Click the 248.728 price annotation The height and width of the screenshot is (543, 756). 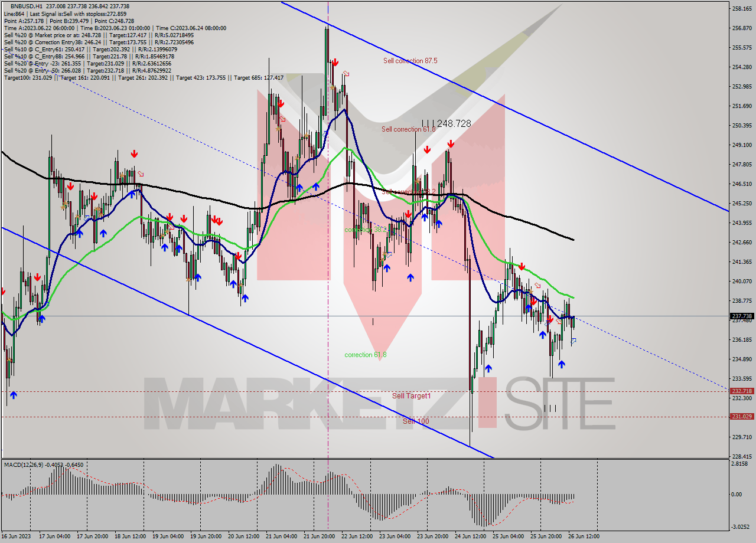coord(454,123)
